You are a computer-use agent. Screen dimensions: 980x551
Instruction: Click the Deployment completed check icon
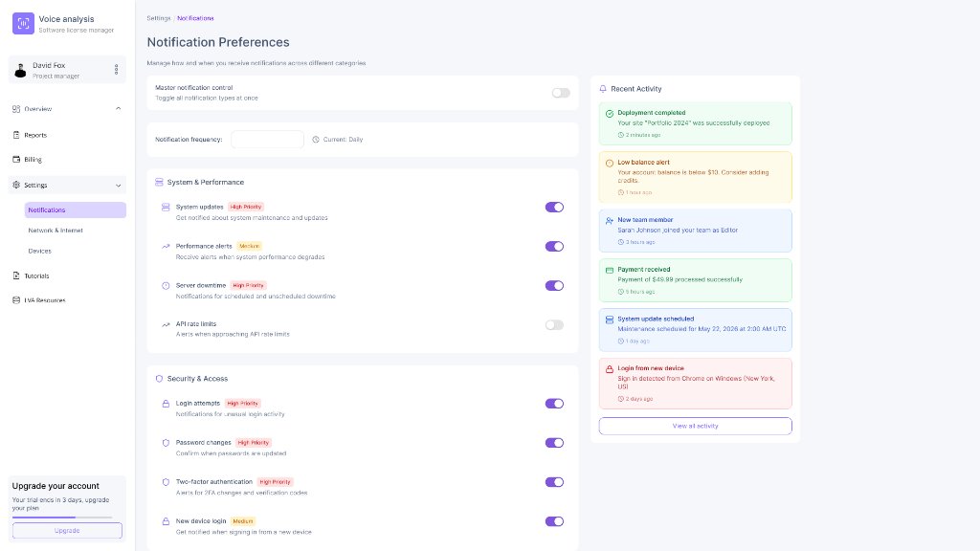[610, 114]
